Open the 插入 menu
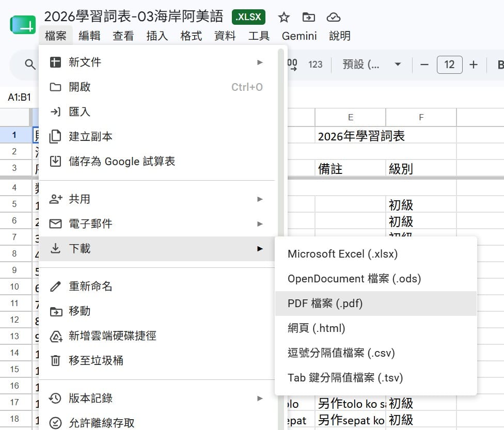This screenshot has width=504, height=430. [157, 36]
